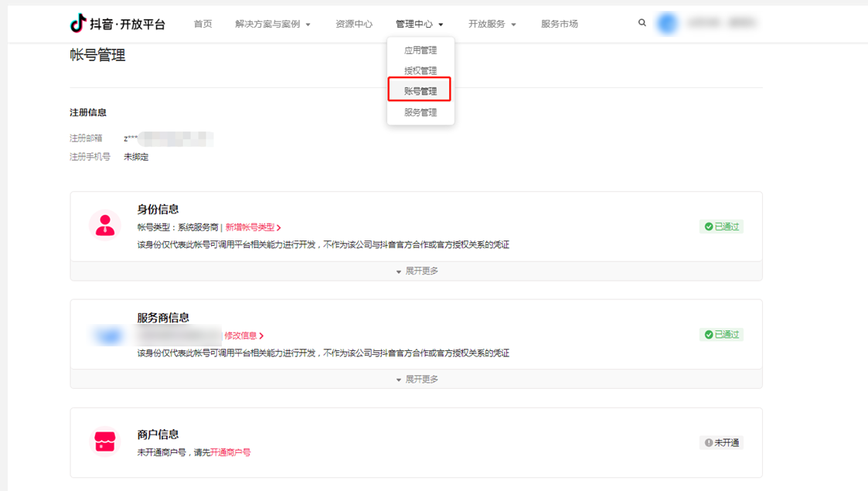Click the 修改信息 link
Image resolution: width=868 pixels, height=491 pixels.
[243, 336]
